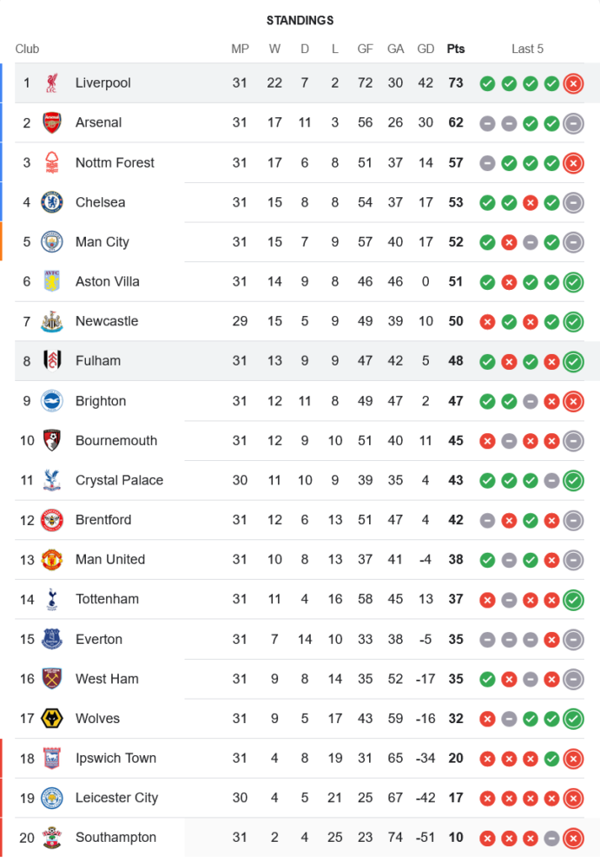Open the Chelsea crest icon
This screenshot has height=868, width=600.
pos(52,202)
